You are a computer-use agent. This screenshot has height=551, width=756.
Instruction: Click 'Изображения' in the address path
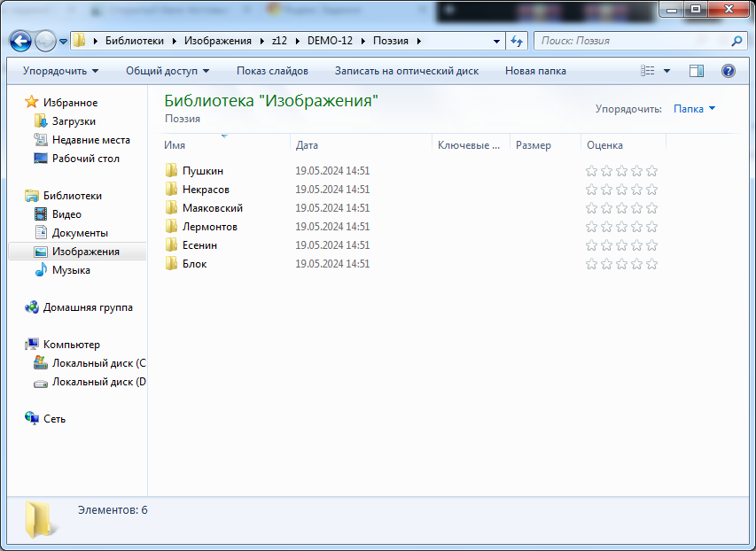218,41
